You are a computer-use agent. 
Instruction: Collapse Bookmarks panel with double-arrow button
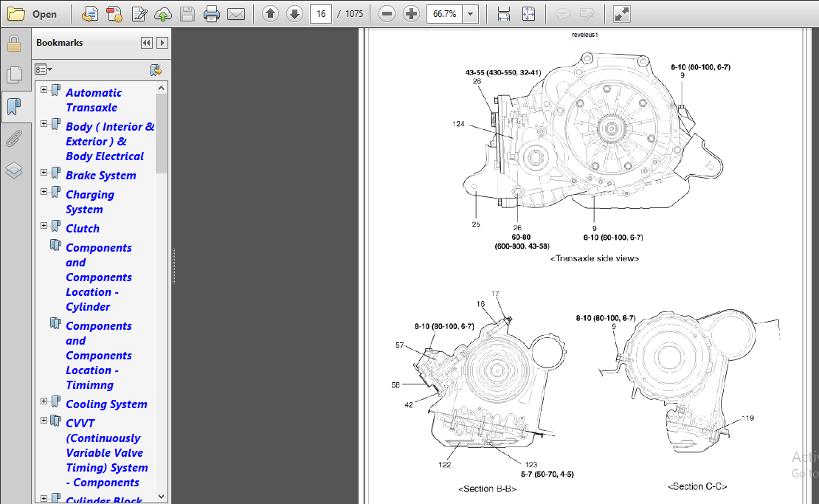(147, 43)
